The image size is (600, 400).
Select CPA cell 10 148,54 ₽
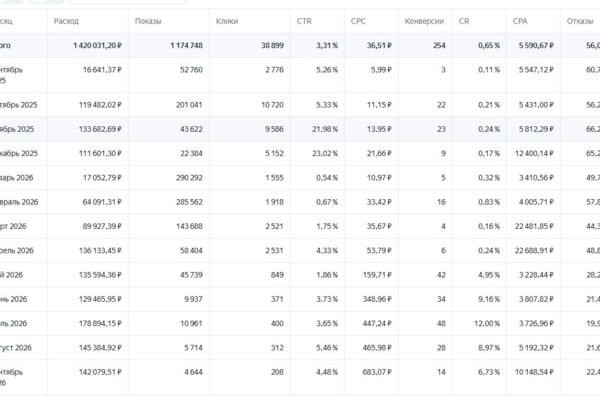(534, 372)
